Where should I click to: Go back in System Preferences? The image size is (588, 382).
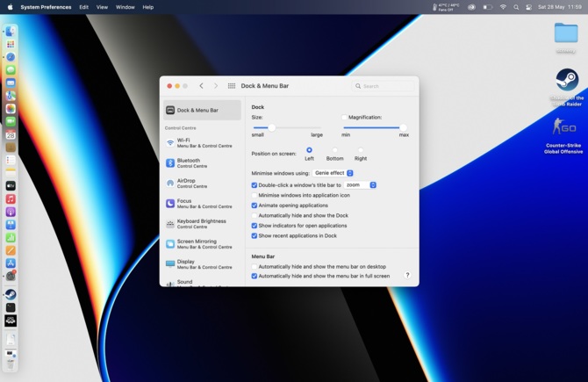[x=201, y=86]
